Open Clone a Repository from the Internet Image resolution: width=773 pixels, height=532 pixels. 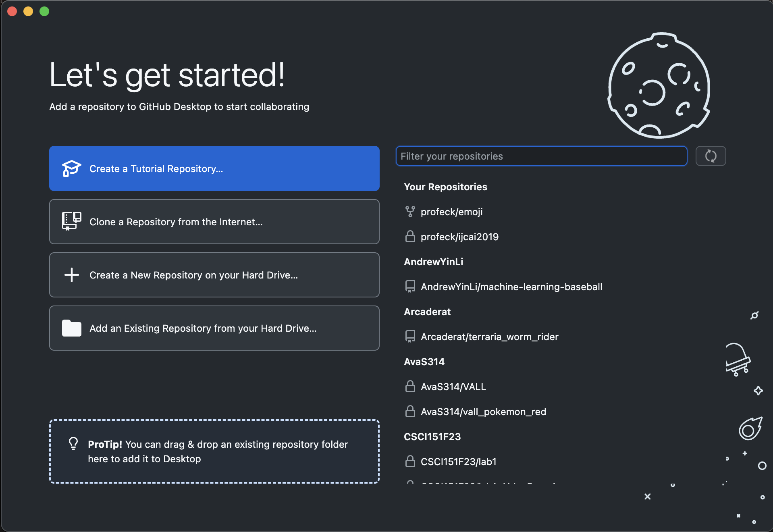(x=214, y=222)
